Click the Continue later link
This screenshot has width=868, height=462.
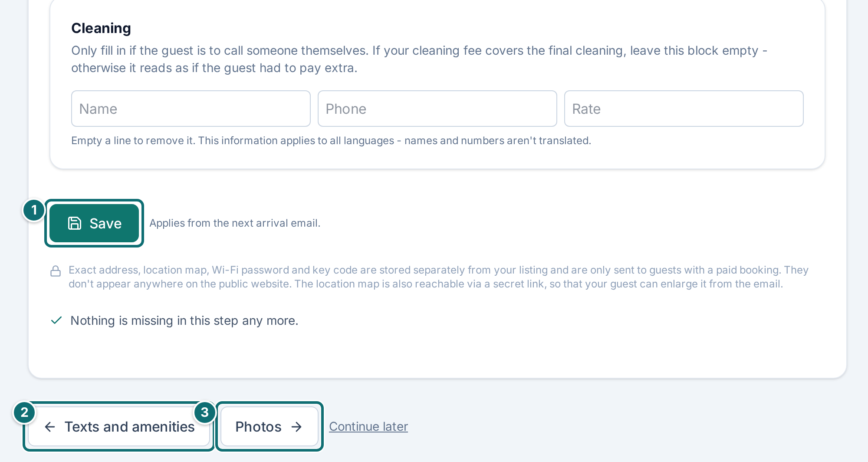tap(368, 426)
